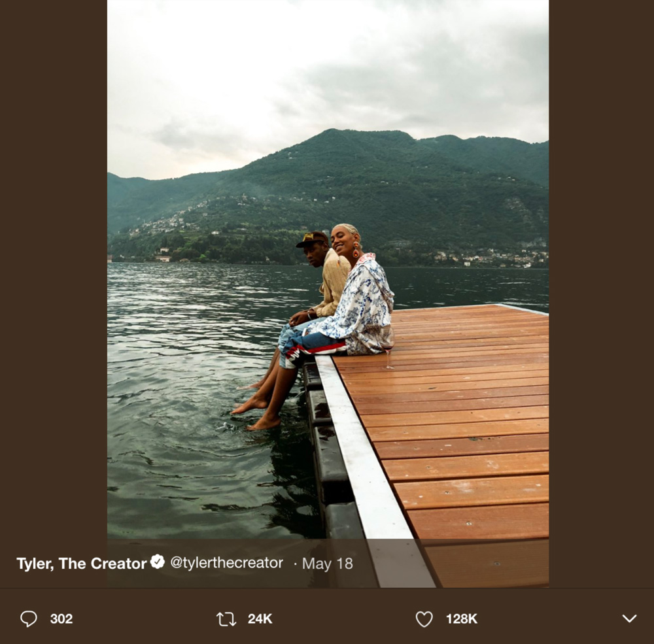View the 302 replies count
The height and width of the screenshot is (644, 654).
[x=61, y=619]
